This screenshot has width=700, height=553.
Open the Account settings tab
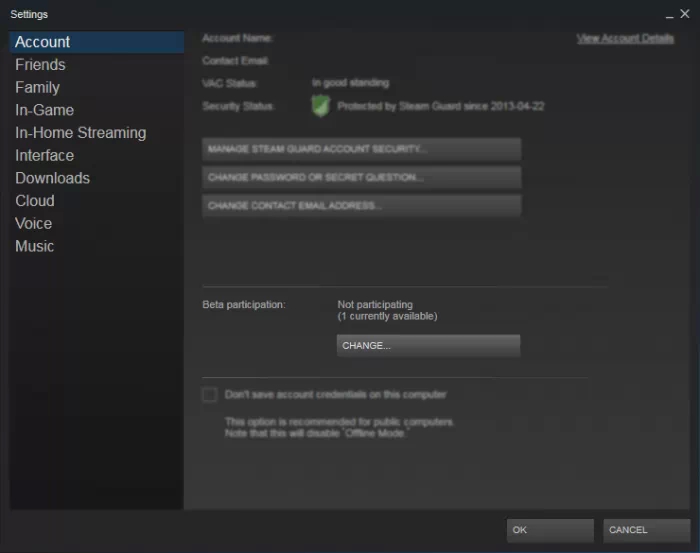pos(43,42)
